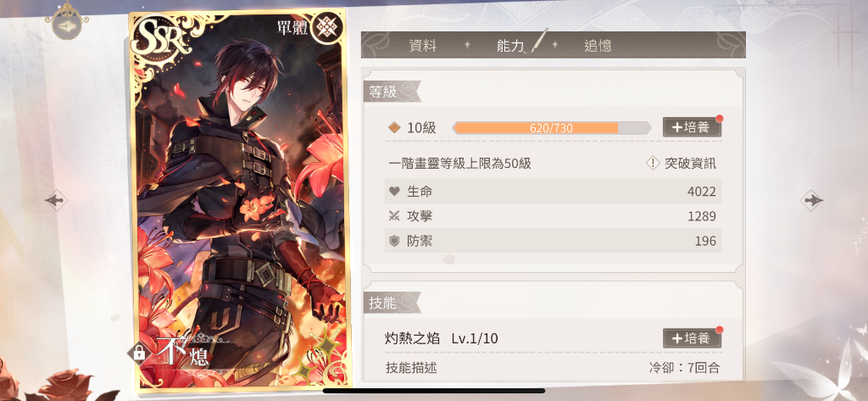View the full character card artwork
Image resolution: width=868 pixels, height=401 pixels.
tap(238, 199)
